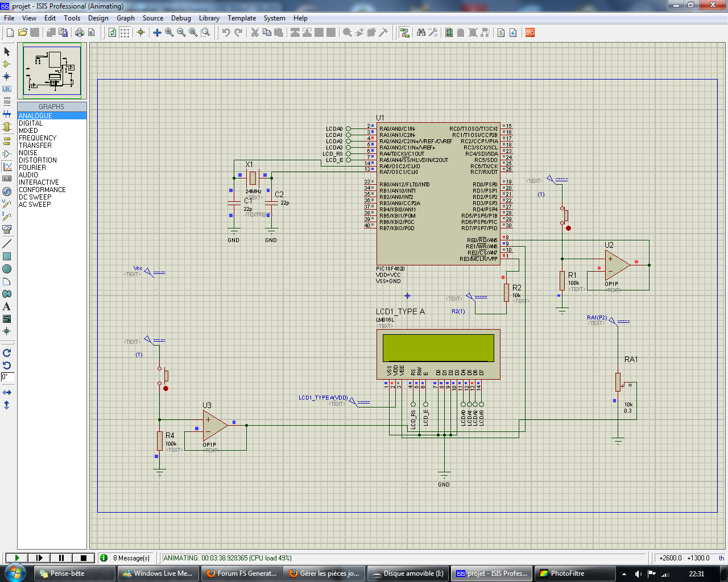Open the Debug menu
This screenshot has width=728, height=582.
pyautogui.click(x=181, y=18)
